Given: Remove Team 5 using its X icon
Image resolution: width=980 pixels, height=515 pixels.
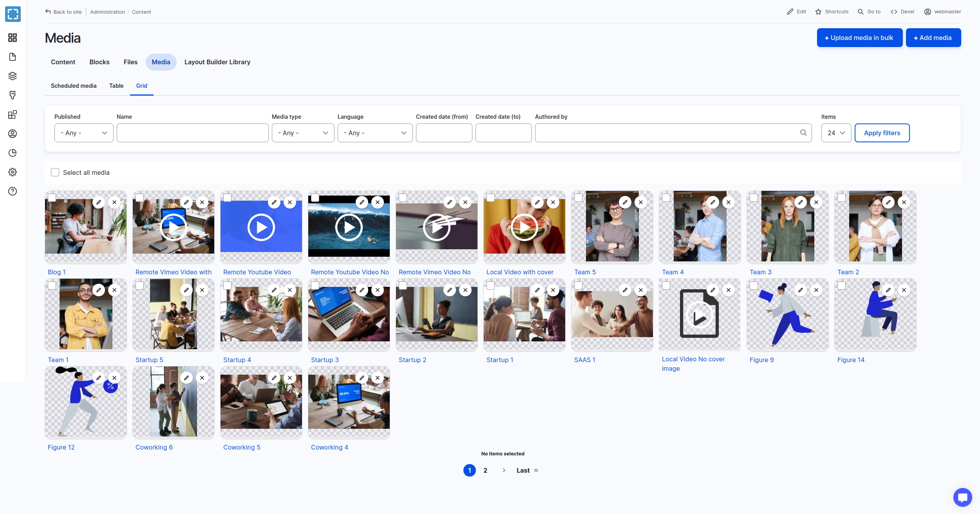Looking at the screenshot, I should [640, 202].
